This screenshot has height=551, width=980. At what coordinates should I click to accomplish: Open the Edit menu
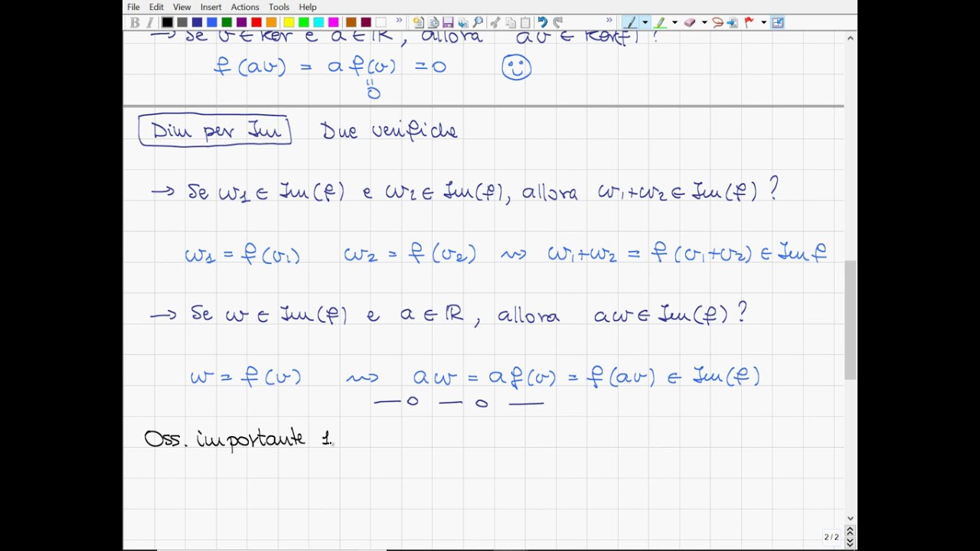point(156,7)
